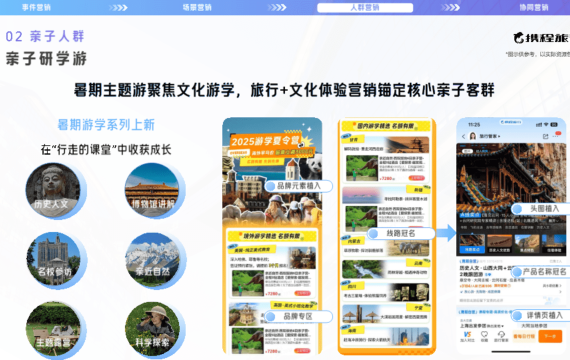The height and width of the screenshot is (360, 570).
Task: Open the 事件营销 tab in the top bar
Action: [x=36, y=7]
